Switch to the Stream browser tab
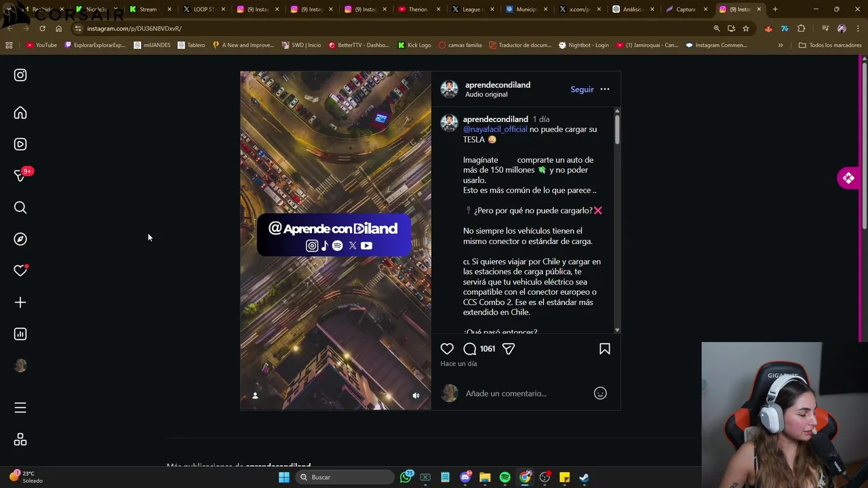 click(x=149, y=9)
